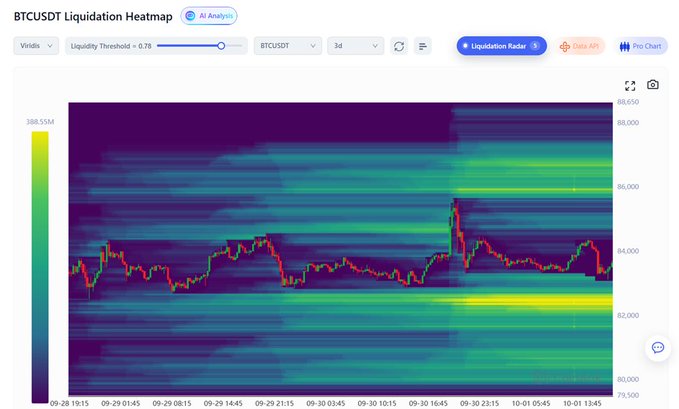Screen dimensions: 679x409
Task: Click the 88,000 price axis label
Action: [x=628, y=123]
